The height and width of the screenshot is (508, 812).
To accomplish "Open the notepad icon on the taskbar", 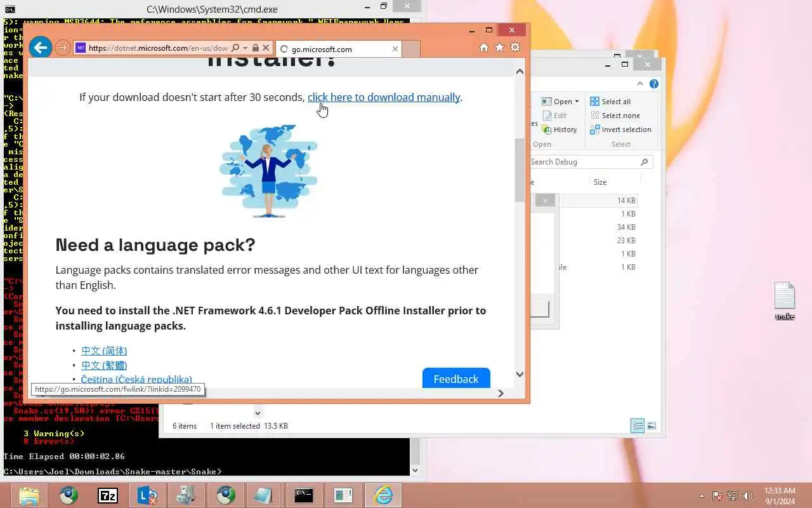I will click(x=265, y=495).
